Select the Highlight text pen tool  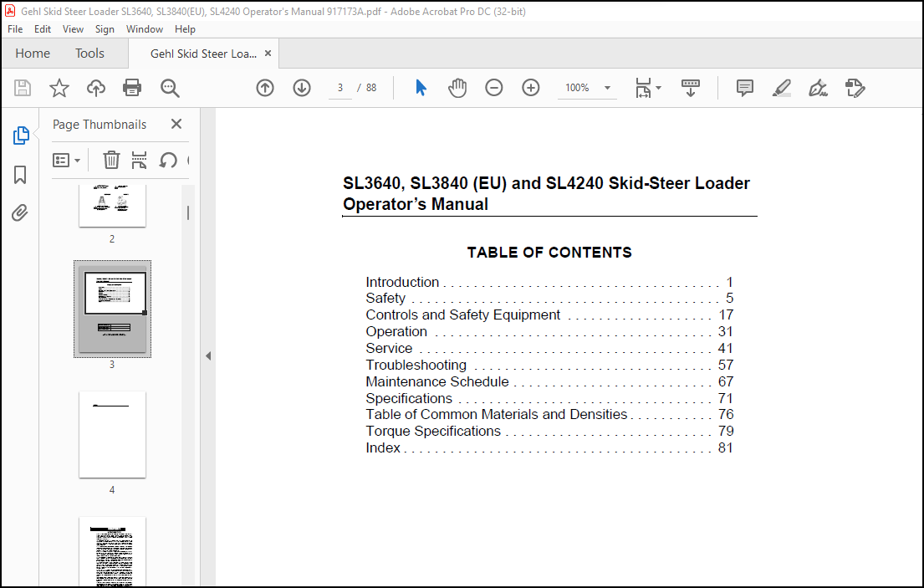coord(781,89)
